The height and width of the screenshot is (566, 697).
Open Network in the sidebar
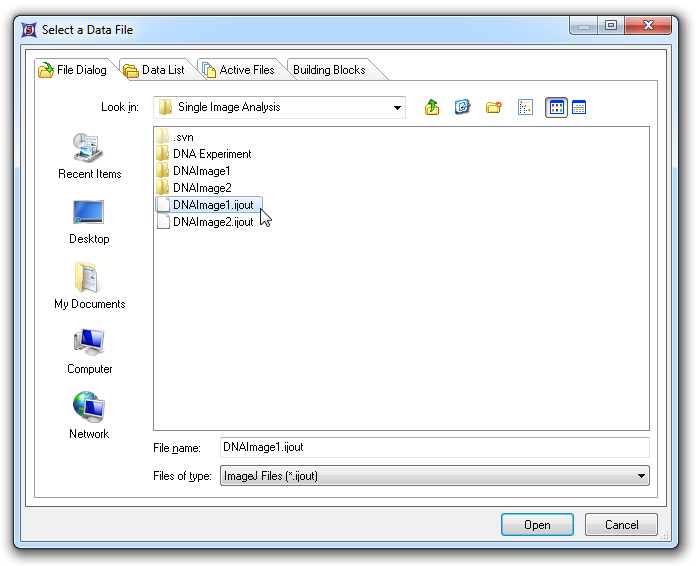point(89,417)
